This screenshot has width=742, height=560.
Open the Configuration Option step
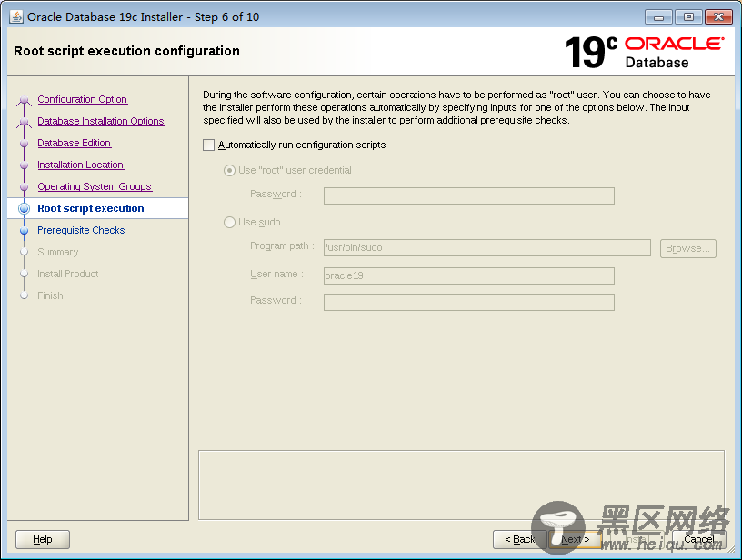pyautogui.click(x=83, y=99)
